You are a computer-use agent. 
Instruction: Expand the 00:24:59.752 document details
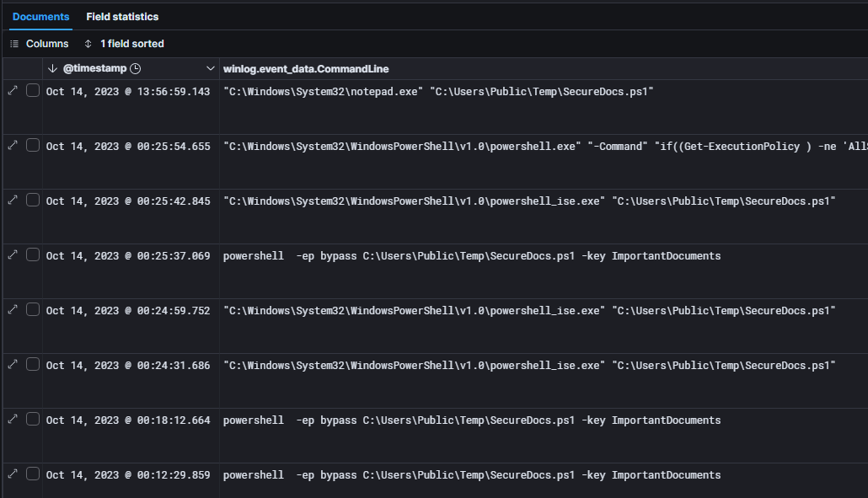tap(13, 309)
